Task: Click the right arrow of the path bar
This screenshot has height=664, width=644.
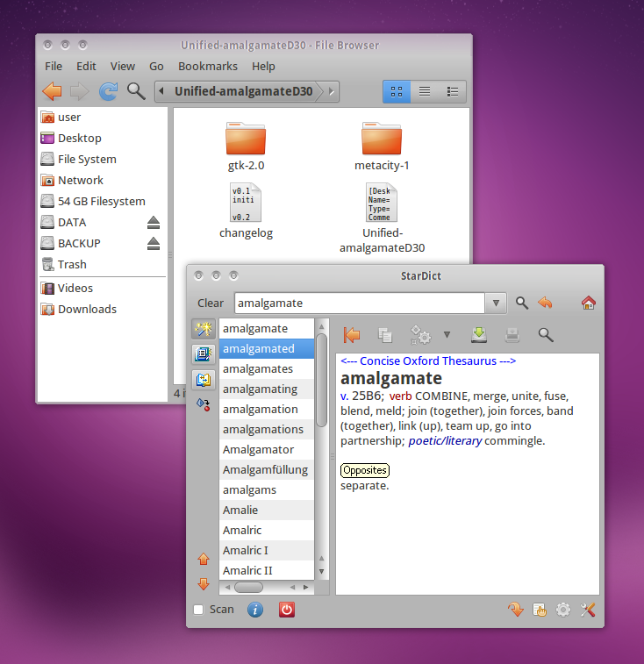Action: click(x=332, y=91)
